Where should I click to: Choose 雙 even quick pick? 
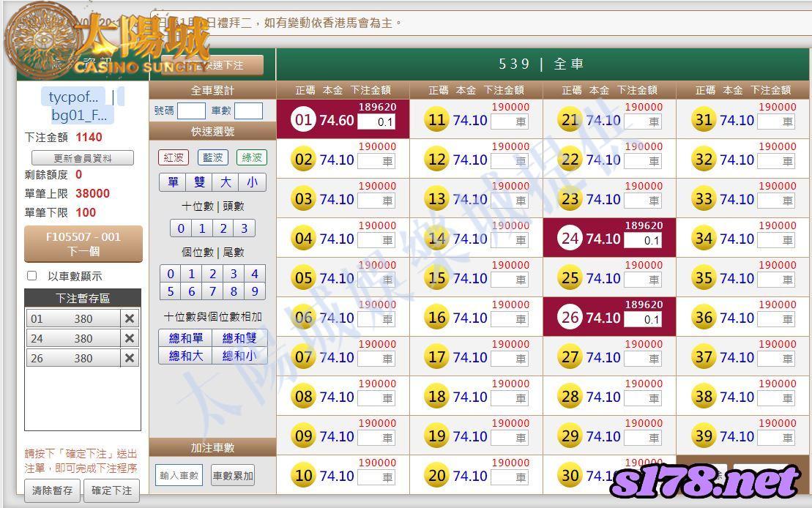(199, 182)
